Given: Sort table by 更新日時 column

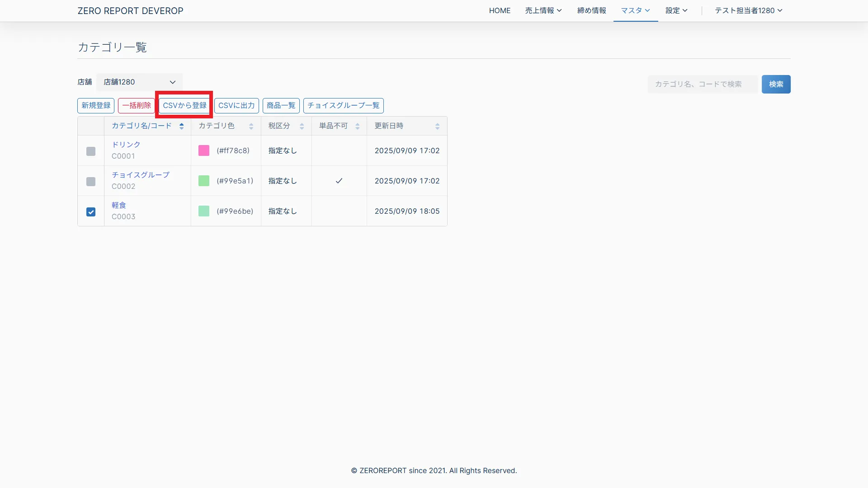Looking at the screenshot, I should [437, 126].
